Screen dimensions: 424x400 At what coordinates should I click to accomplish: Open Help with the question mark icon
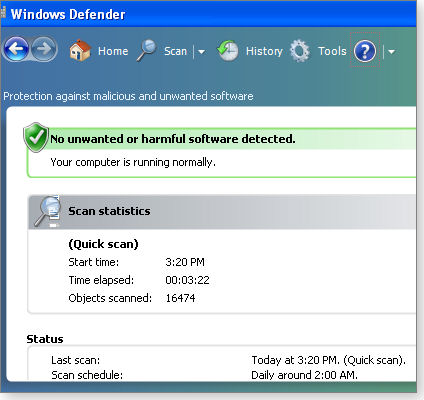pos(365,51)
